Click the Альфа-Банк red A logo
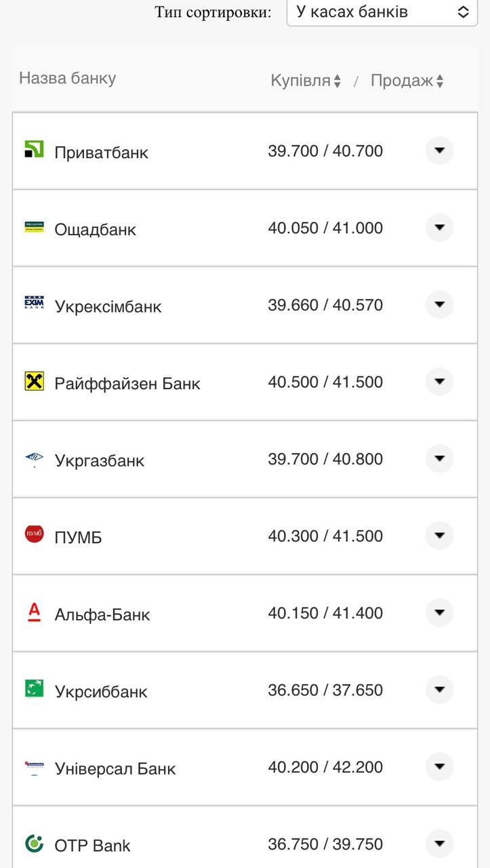 34,612
